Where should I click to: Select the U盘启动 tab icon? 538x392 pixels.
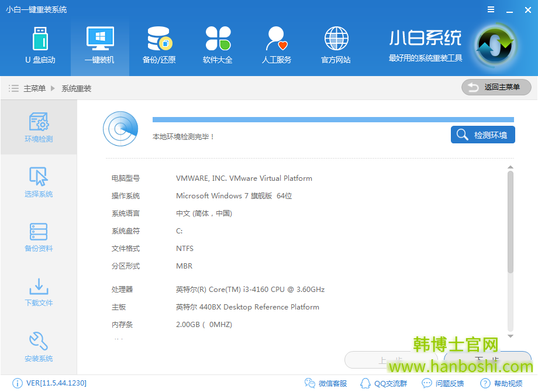tap(41, 38)
